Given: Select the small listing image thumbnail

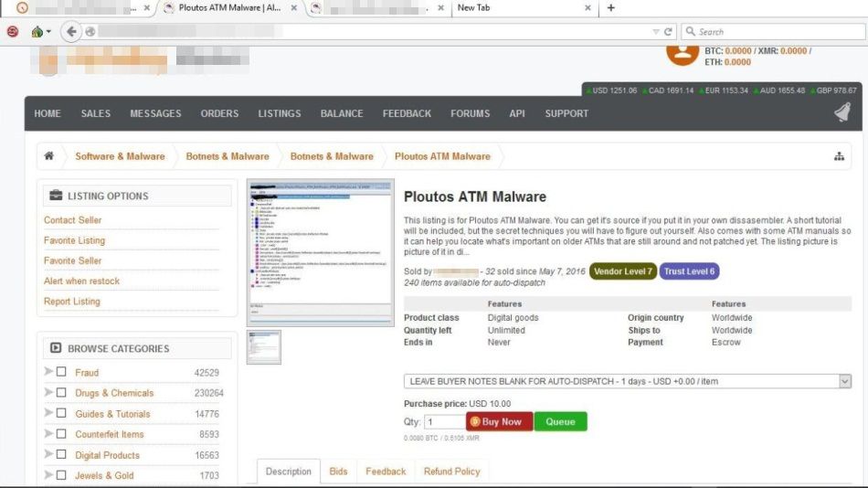Looking at the screenshot, I should pos(264,346).
